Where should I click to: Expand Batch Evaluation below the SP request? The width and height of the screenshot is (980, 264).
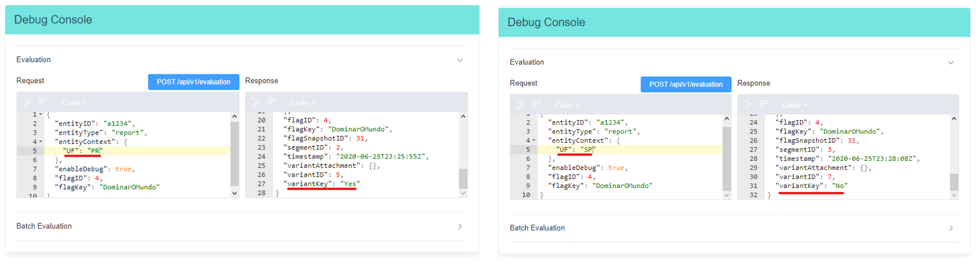(951, 228)
